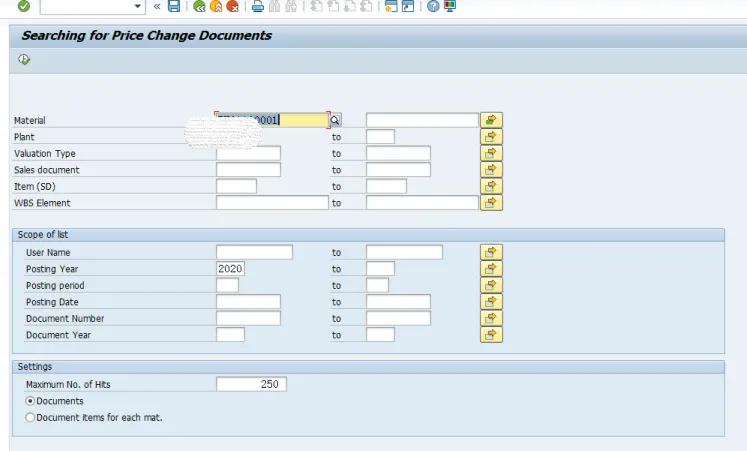
Task: Open multiple selection for Plant
Action: click(x=491, y=137)
